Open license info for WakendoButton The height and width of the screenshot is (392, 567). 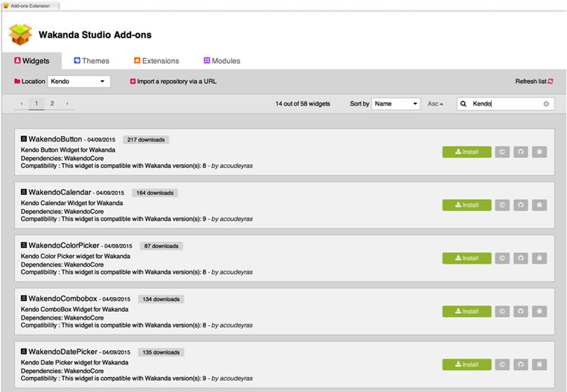(x=502, y=152)
